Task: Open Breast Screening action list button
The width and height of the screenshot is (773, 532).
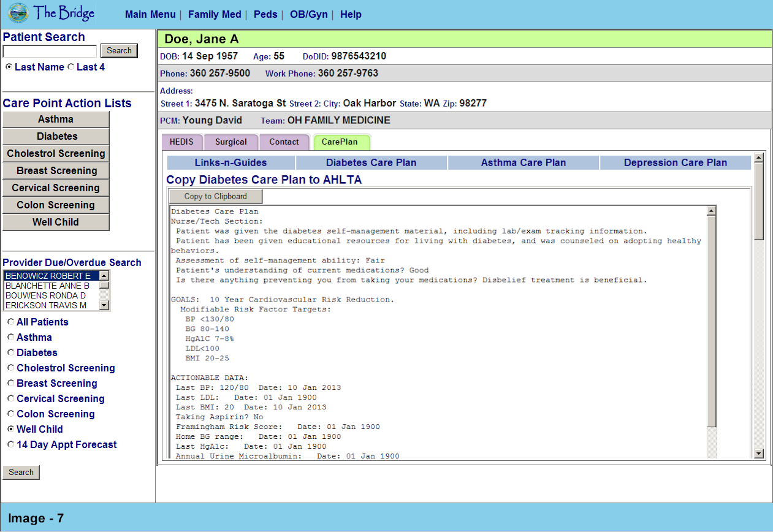Action: coord(56,171)
